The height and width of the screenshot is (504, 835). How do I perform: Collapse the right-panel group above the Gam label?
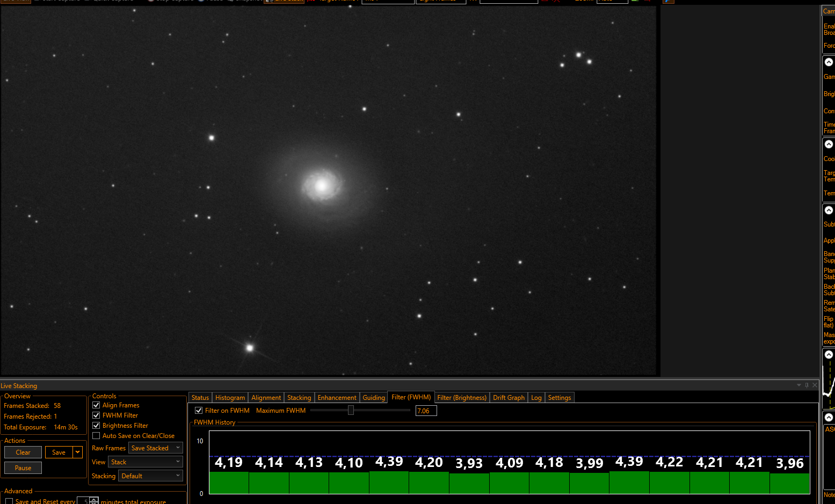(x=829, y=62)
